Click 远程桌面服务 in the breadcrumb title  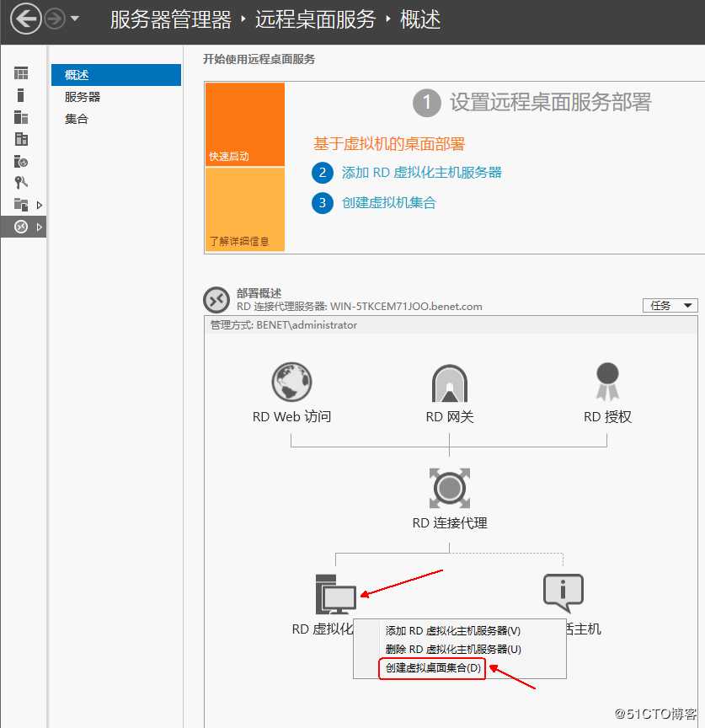(316, 19)
